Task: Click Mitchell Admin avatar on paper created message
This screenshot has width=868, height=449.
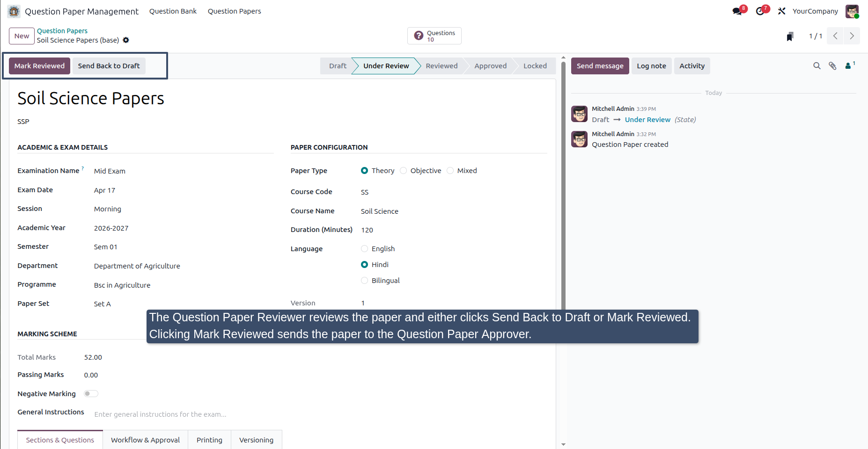Action: click(579, 139)
